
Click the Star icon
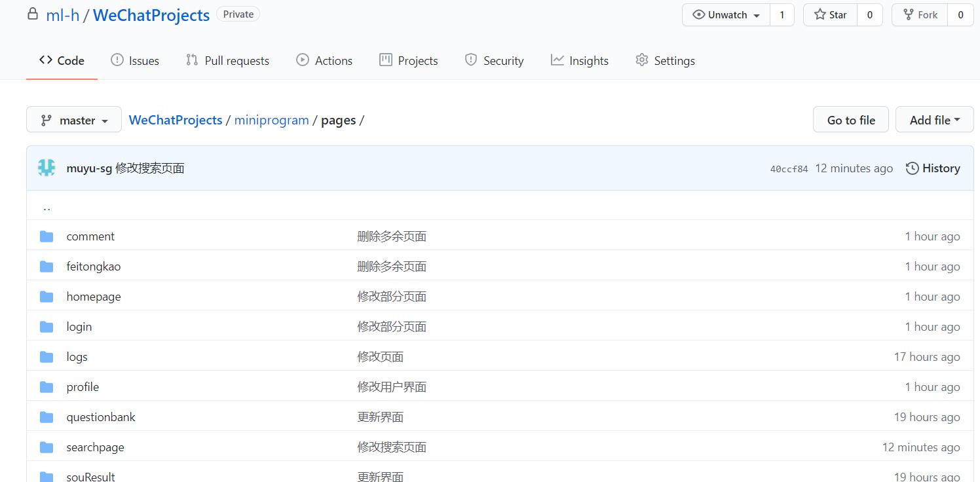click(x=820, y=14)
